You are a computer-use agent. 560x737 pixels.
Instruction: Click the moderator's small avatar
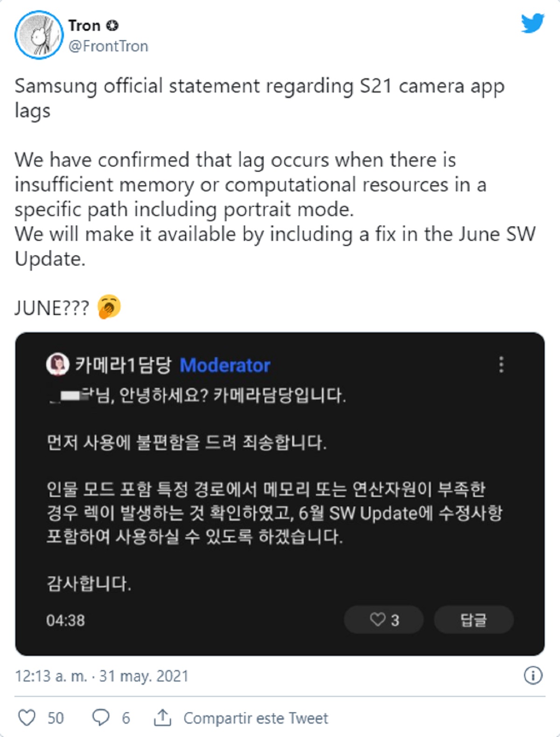point(58,365)
